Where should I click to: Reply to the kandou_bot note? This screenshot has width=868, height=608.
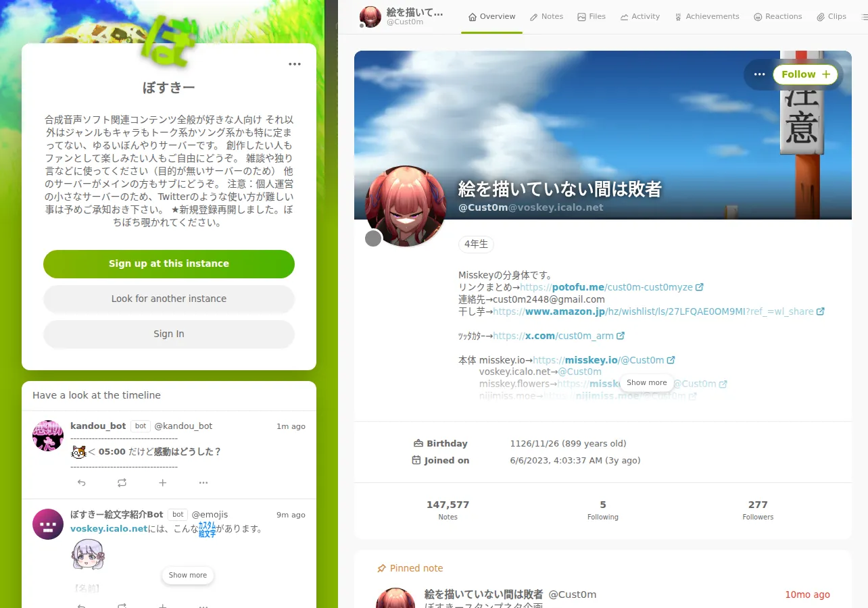(x=81, y=482)
